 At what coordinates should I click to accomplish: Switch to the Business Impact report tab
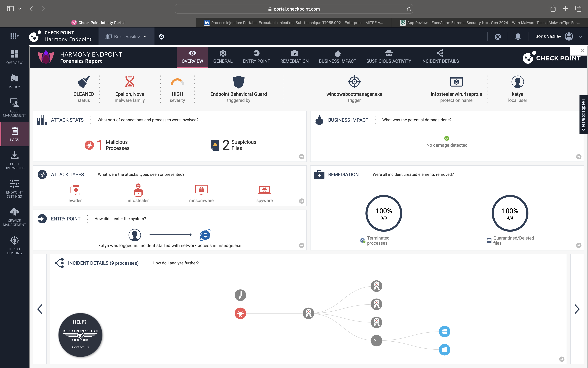coord(338,57)
